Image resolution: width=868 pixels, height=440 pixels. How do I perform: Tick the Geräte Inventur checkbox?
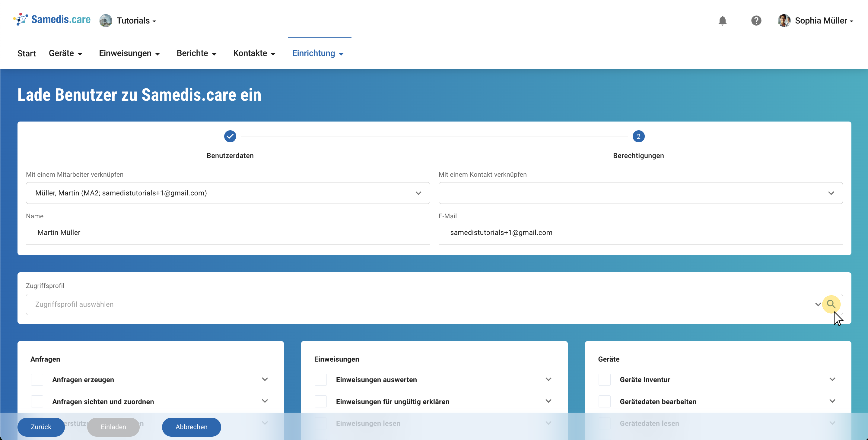coord(604,380)
